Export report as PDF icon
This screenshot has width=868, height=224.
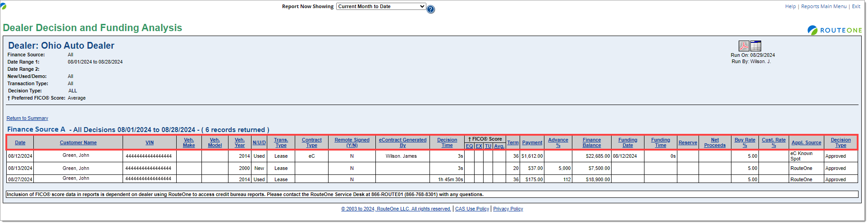744,46
